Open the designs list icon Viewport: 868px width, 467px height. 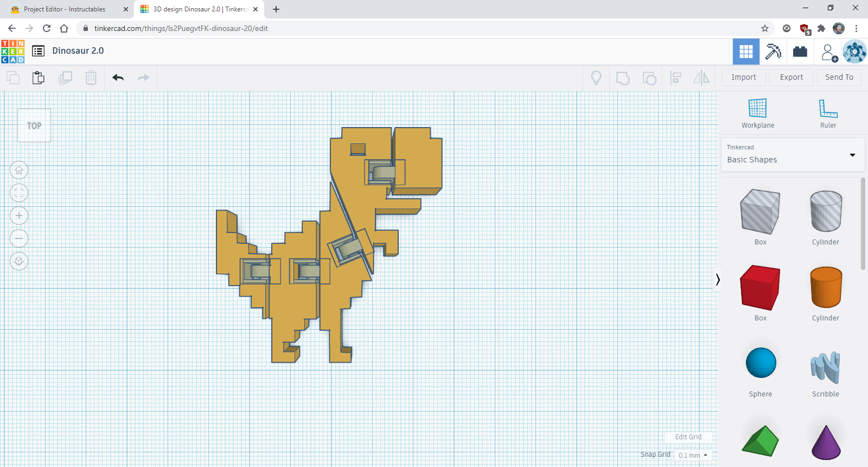coord(38,51)
